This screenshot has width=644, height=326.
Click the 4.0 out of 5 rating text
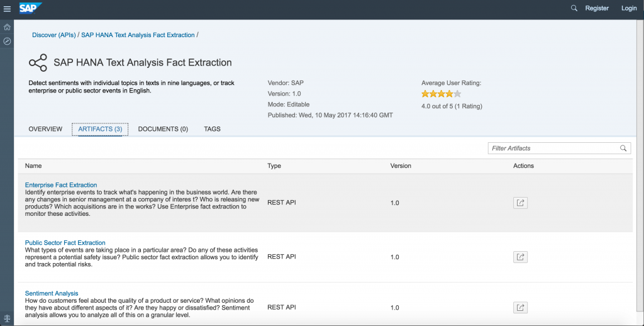coord(452,106)
